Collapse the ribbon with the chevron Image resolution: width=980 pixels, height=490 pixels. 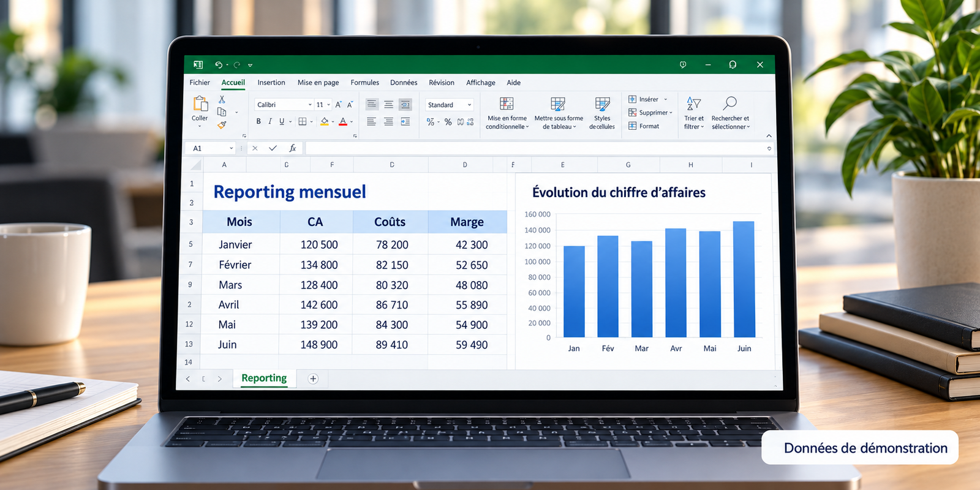(769, 136)
